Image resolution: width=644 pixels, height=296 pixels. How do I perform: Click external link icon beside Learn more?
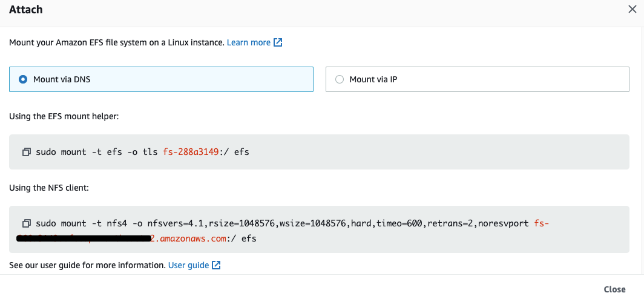[278, 42]
